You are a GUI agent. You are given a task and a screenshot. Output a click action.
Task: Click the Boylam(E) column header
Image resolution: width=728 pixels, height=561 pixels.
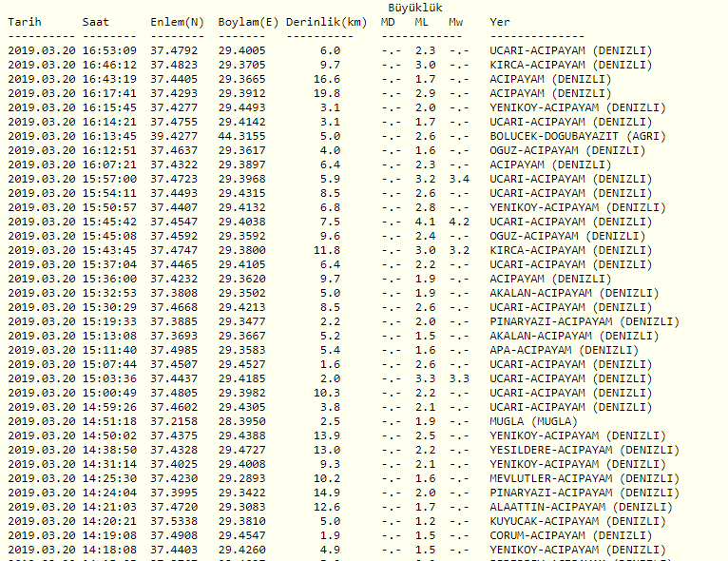click(x=248, y=22)
